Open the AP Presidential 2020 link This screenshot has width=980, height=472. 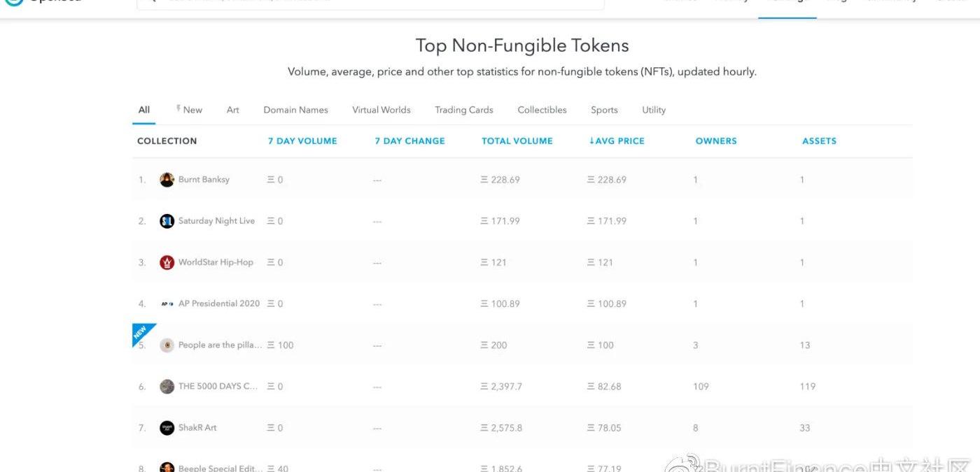click(219, 303)
